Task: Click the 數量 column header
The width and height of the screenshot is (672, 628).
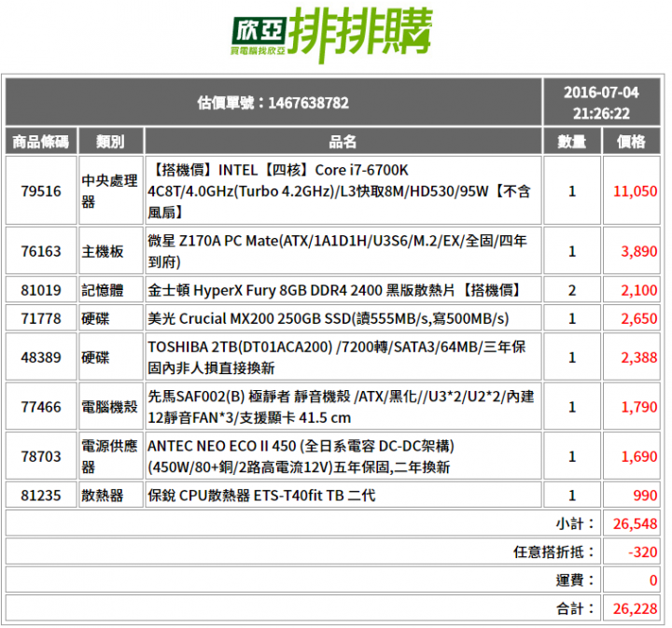Action: [x=572, y=141]
